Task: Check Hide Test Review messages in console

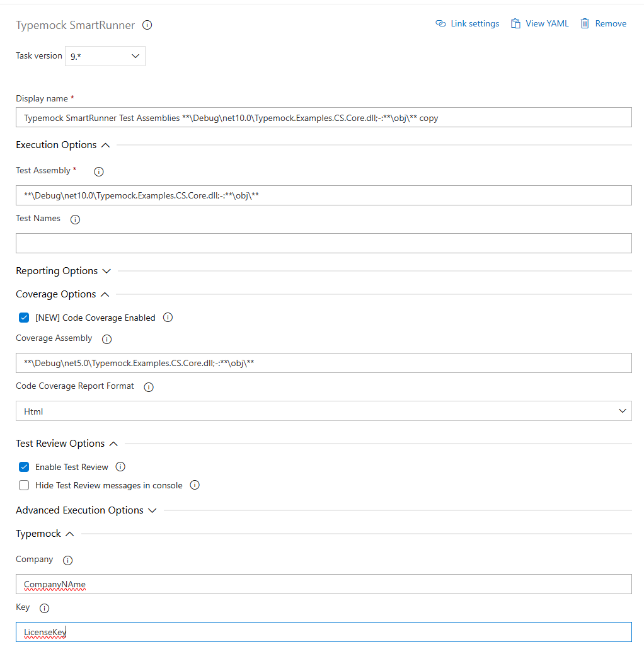Action: click(24, 485)
